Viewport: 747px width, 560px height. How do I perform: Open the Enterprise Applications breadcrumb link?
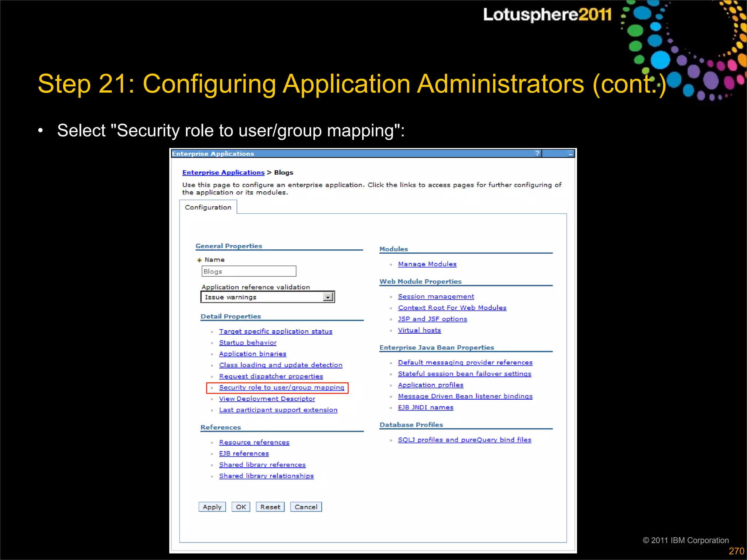tap(223, 172)
